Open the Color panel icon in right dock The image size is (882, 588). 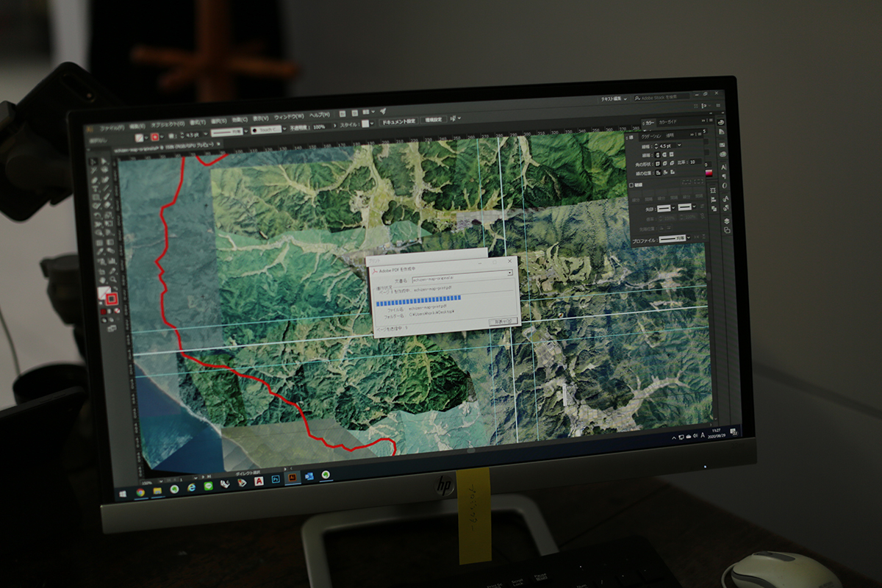coord(720,122)
